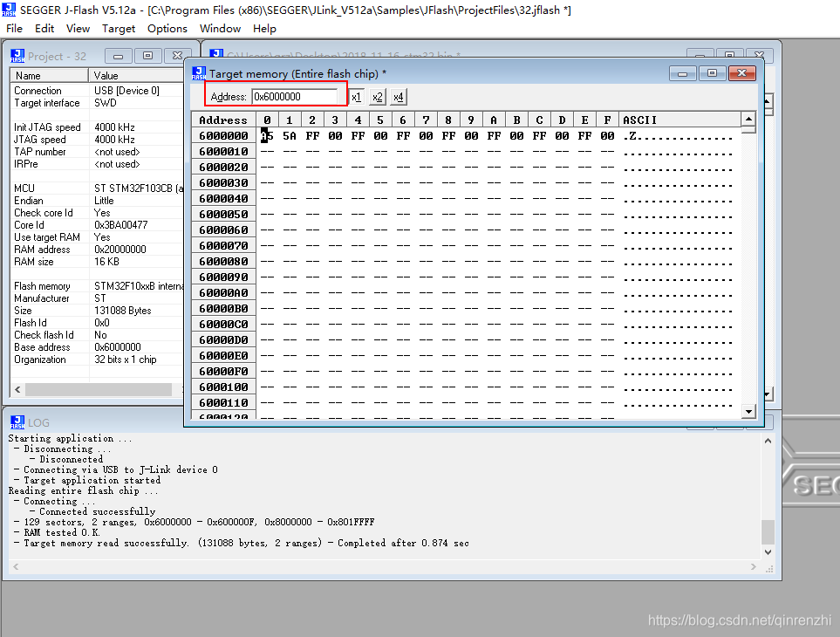Select the Size 131088 Bytes row
840x637 pixels.
pyautogui.click(x=97, y=311)
